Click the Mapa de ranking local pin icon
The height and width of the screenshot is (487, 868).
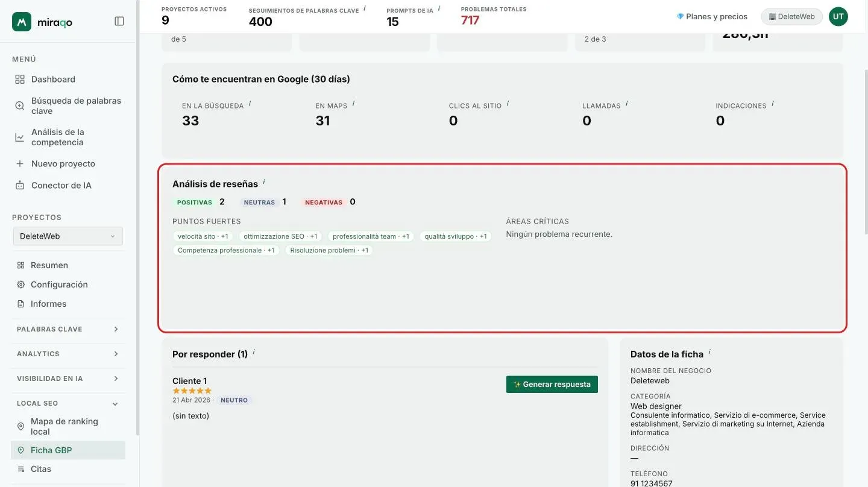pyautogui.click(x=20, y=427)
